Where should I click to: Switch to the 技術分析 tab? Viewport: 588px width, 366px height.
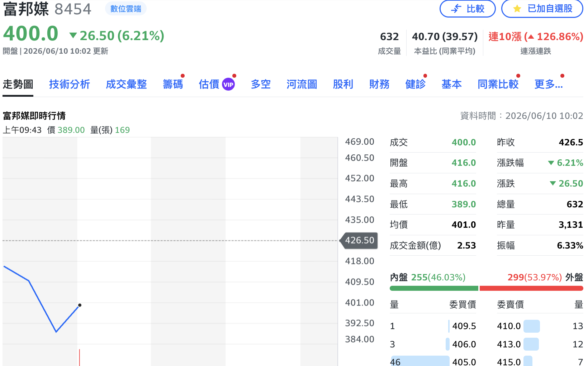click(x=70, y=85)
